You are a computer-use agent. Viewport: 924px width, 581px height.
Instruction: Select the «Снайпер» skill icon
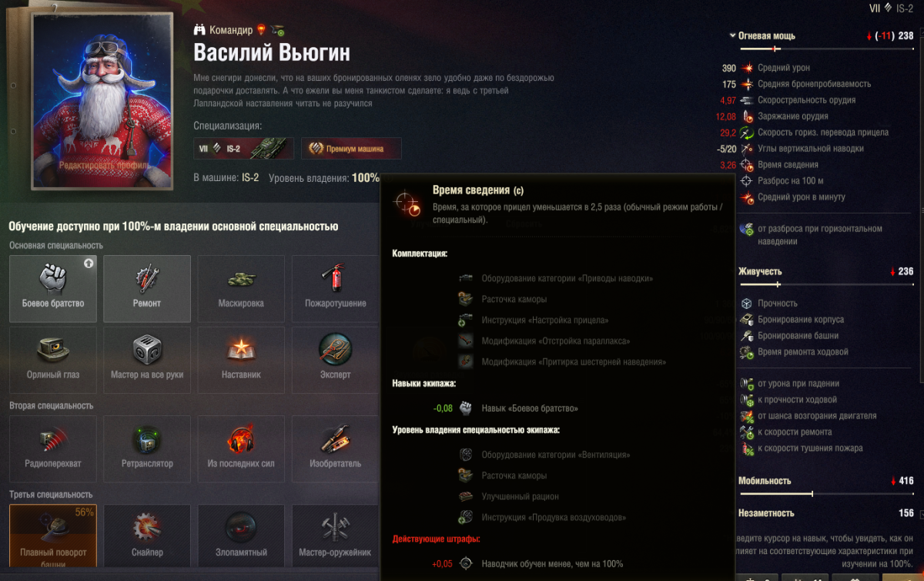pos(147,536)
